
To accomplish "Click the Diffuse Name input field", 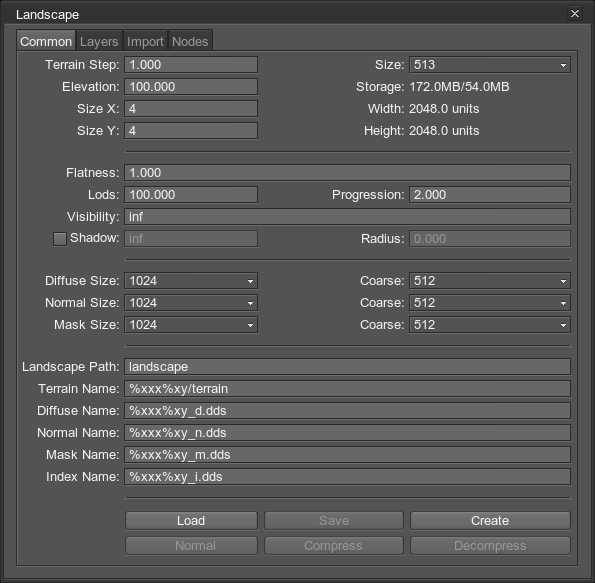I will 347,411.
